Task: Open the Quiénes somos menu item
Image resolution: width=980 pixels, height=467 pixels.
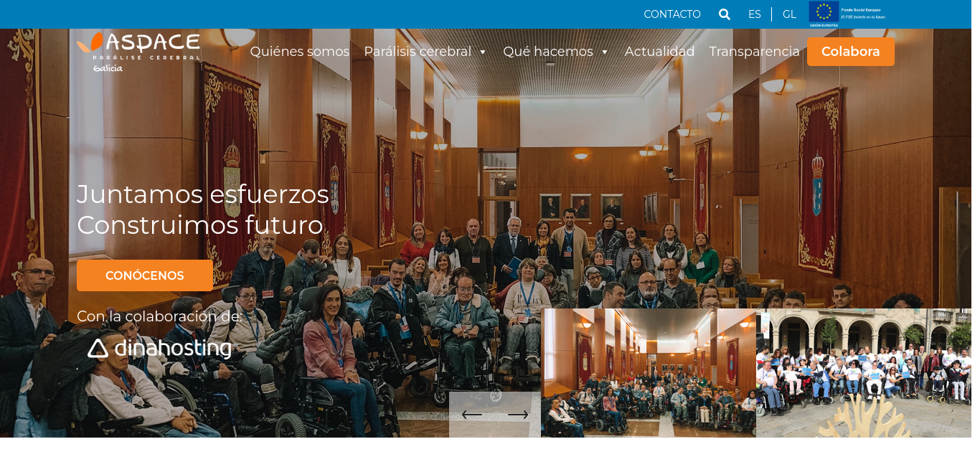Action: point(300,52)
